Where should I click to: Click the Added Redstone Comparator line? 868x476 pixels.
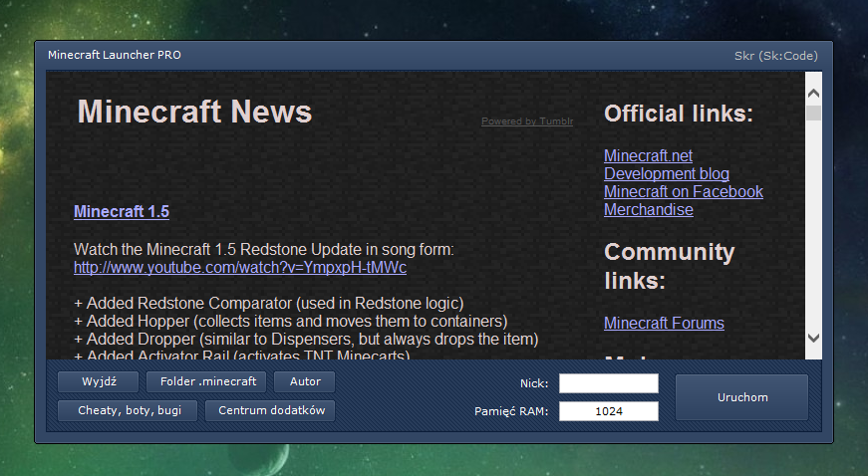[269, 304]
